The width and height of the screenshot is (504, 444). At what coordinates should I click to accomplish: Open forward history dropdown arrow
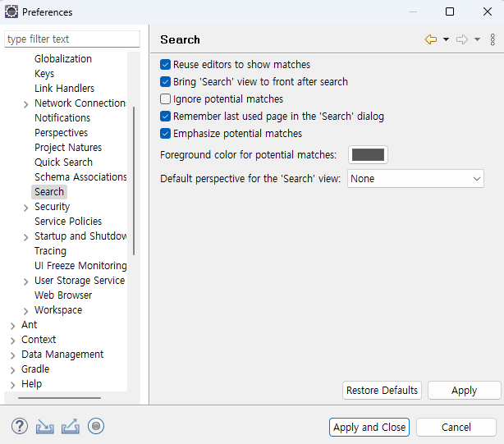[477, 39]
